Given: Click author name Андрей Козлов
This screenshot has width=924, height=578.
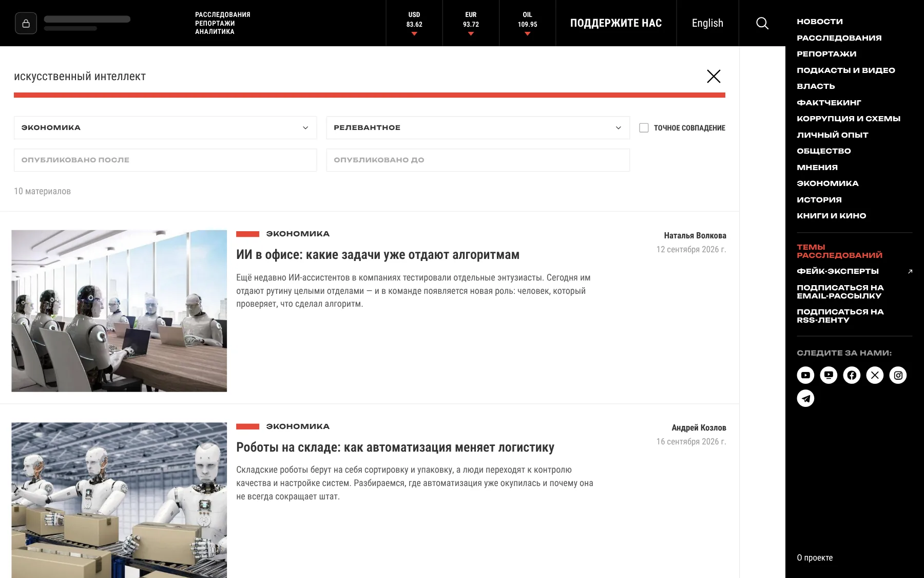Looking at the screenshot, I should (699, 428).
